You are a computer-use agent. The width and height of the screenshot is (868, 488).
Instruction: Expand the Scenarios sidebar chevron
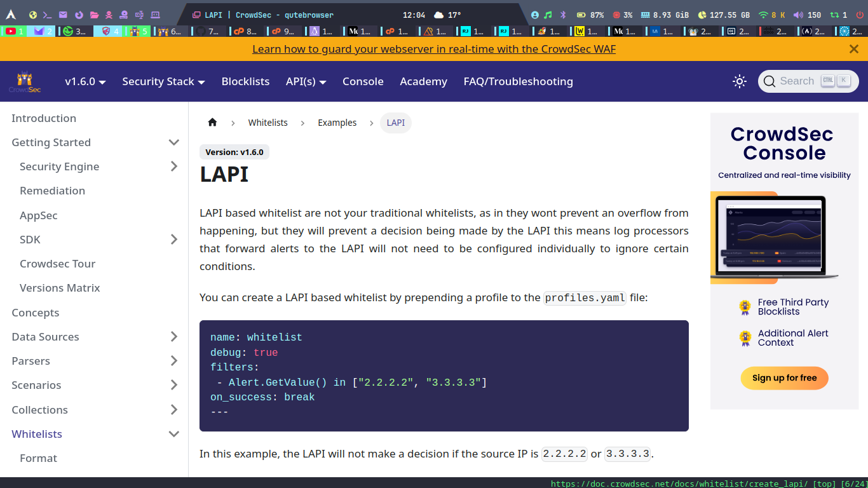click(x=173, y=385)
